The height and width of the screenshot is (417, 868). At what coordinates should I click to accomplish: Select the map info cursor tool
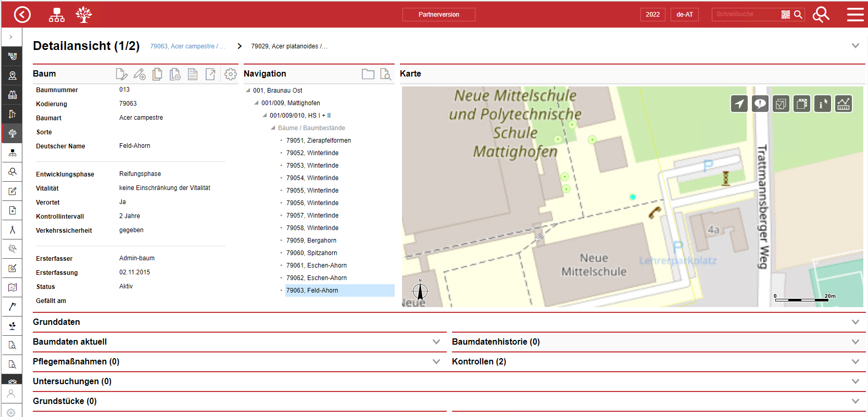point(823,104)
